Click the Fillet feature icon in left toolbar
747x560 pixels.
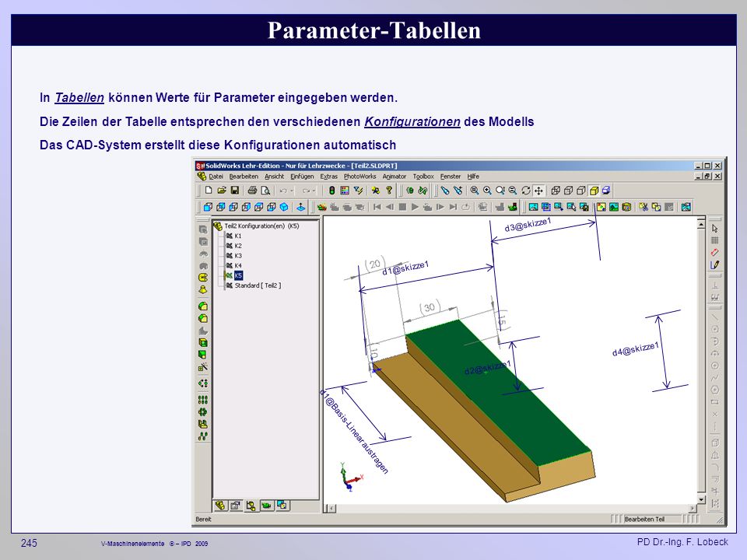click(203, 306)
